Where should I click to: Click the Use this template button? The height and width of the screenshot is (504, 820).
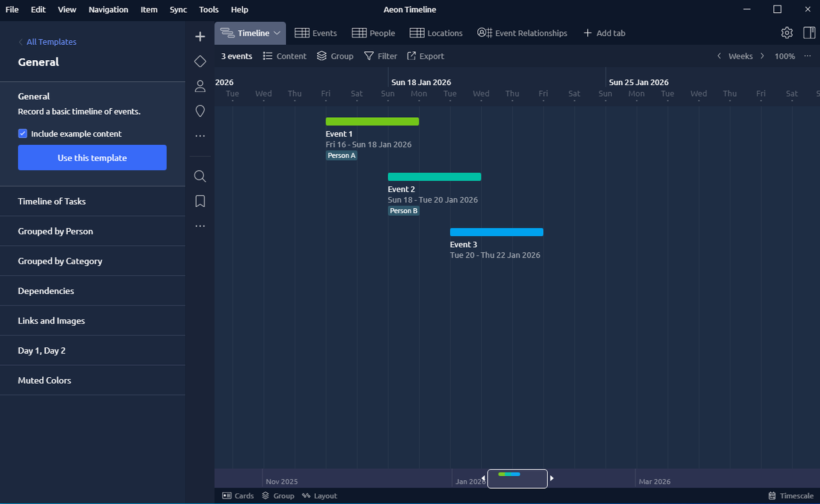pos(92,158)
